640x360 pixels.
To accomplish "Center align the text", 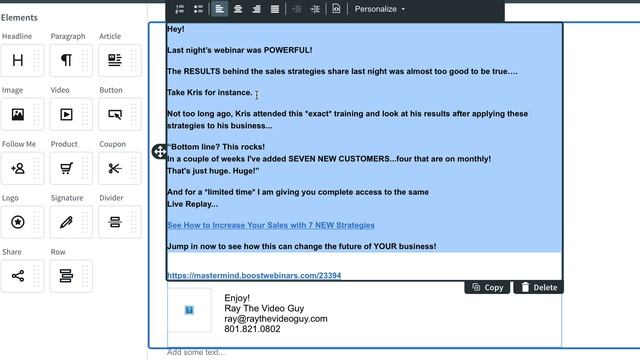I will point(238,9).
